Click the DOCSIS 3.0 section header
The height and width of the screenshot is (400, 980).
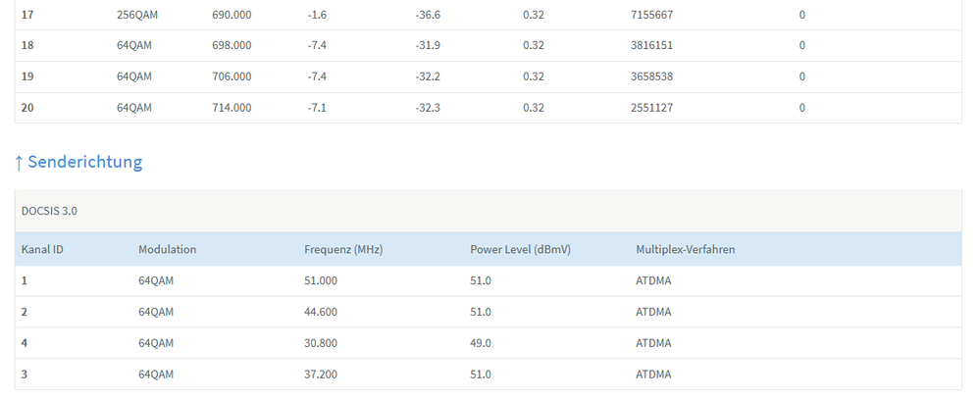[50, 211]
